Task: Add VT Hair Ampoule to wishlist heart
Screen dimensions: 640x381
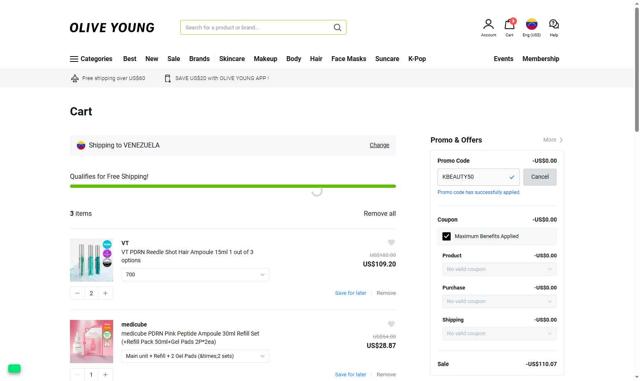Action: pos(391,243)
